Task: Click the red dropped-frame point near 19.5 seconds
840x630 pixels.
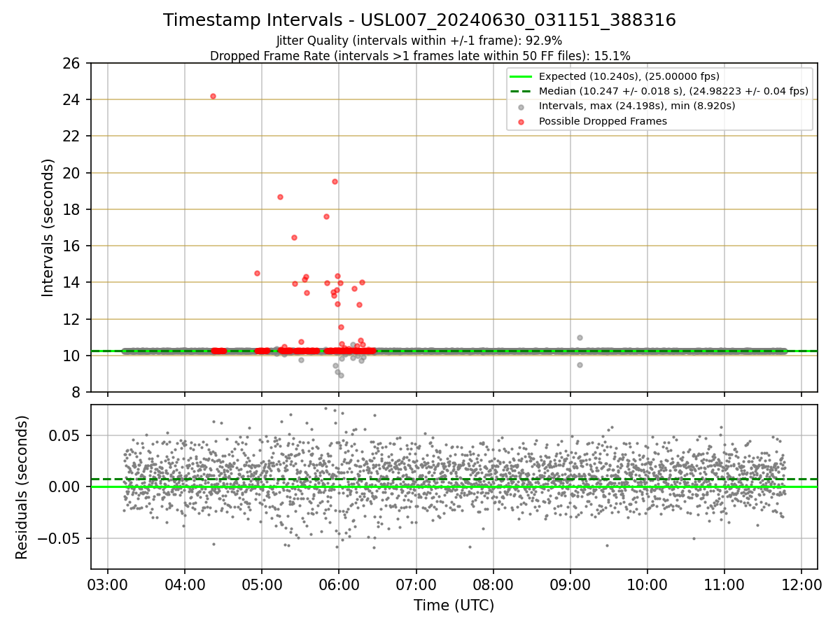Action: pyautogui.click(x=335, y=181)
